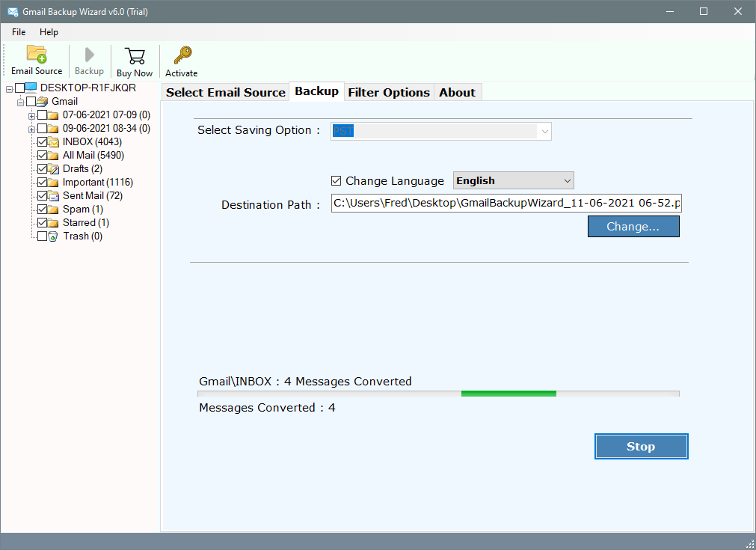Click the Sent Mail folder icon
Image resolution: width=756 pixels, height=550 pixels.
coord(53,196)
